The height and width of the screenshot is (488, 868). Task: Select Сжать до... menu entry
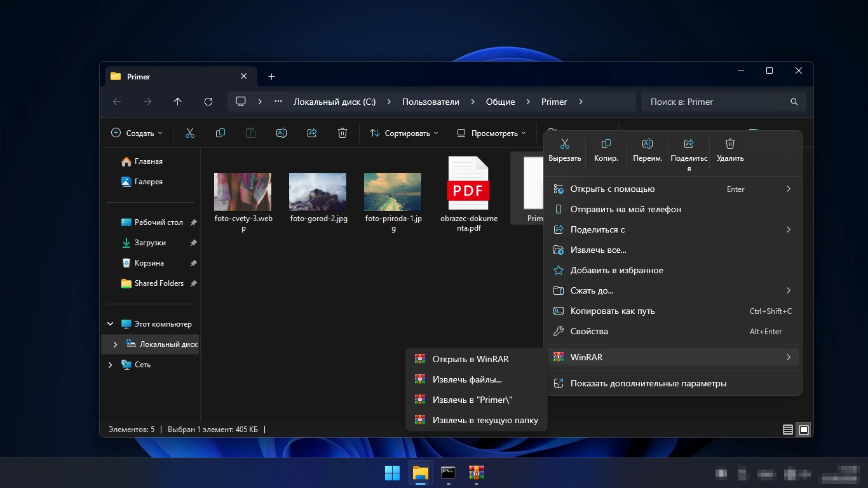[x=673, y=290]
